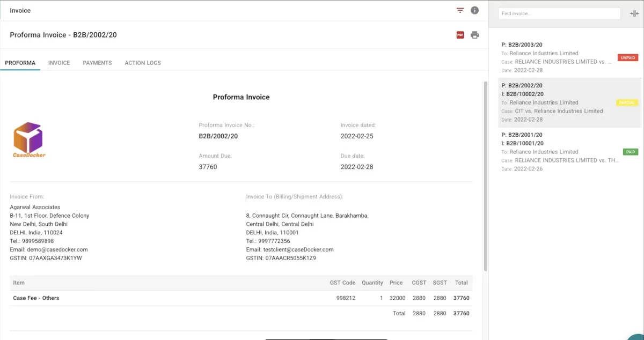This screenshot has width=644, height=340.
Task: Click the PAID status badge
Action: 631,152
